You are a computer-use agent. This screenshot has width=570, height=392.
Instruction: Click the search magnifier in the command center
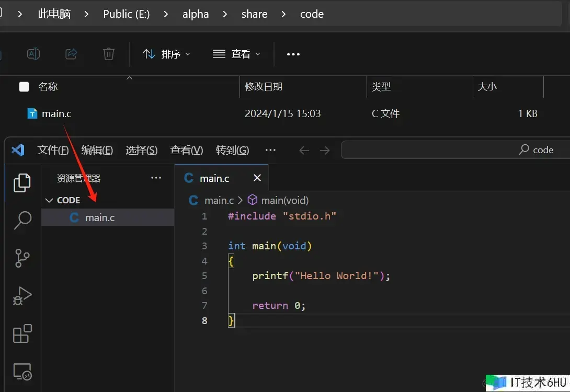click(523, 149)
